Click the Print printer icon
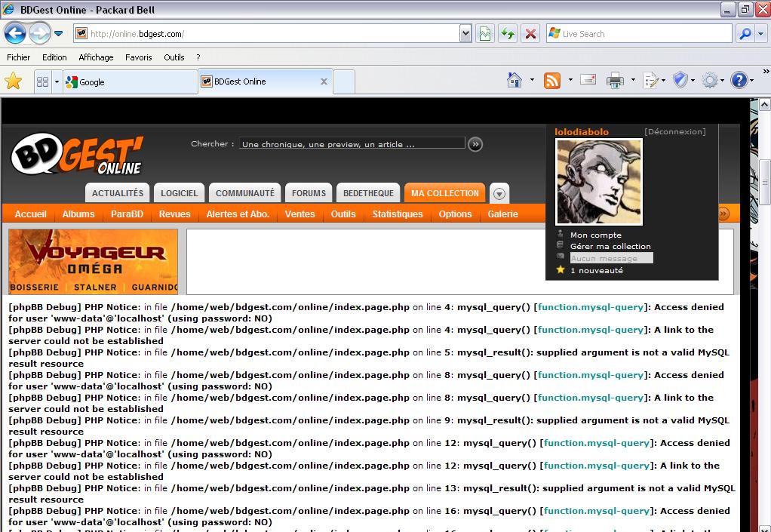771x532 pixels. pyautogui.click(x=616, y=80)
